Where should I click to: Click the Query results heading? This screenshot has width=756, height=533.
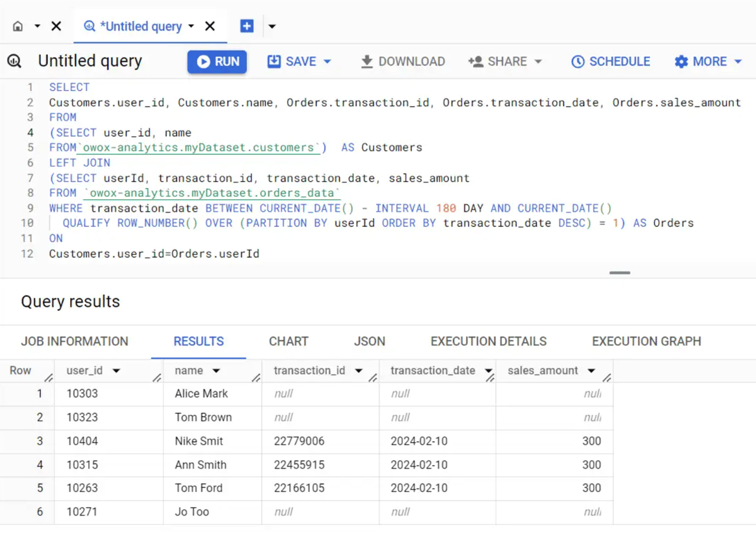click(70, 302)
